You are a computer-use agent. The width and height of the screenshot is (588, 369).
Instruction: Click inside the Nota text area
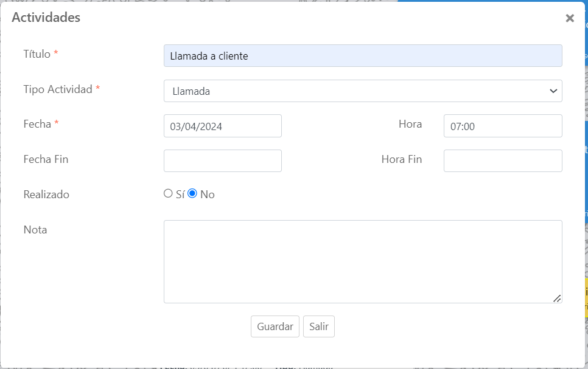(x=363, y=261)
